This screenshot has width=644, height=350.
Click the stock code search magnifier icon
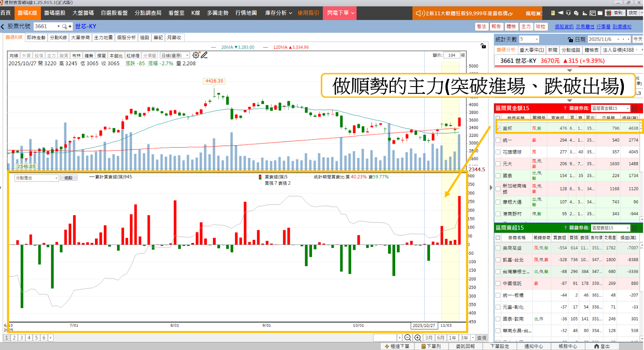(x=65, y=27)
